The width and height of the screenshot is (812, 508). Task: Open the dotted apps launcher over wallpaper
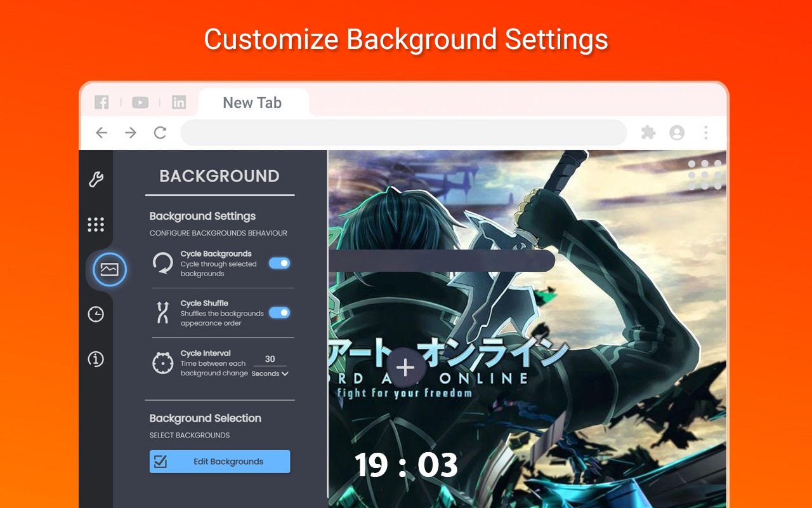[705, 175]
